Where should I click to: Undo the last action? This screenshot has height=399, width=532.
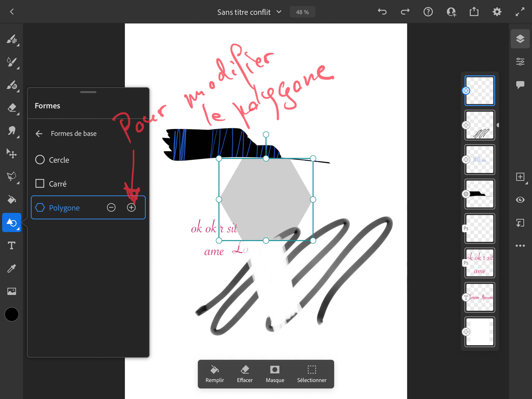click(x=382, y=12)
